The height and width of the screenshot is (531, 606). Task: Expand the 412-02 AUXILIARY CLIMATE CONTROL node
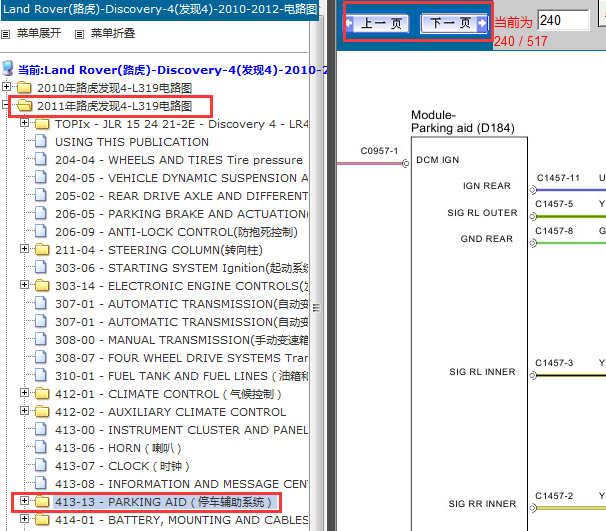coord(24,410)
